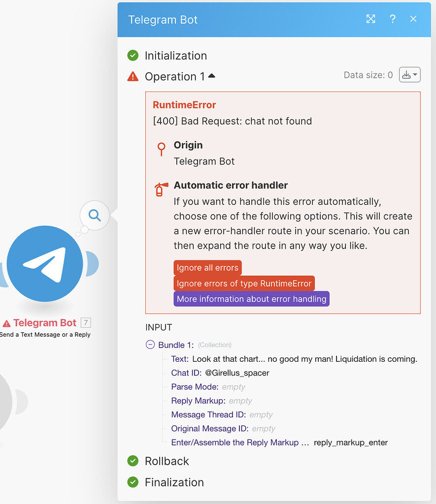Image resolution: width=436 pixels, height=504 pixels.
Task: Click Ignore all errors button
Action: point(207,268)
